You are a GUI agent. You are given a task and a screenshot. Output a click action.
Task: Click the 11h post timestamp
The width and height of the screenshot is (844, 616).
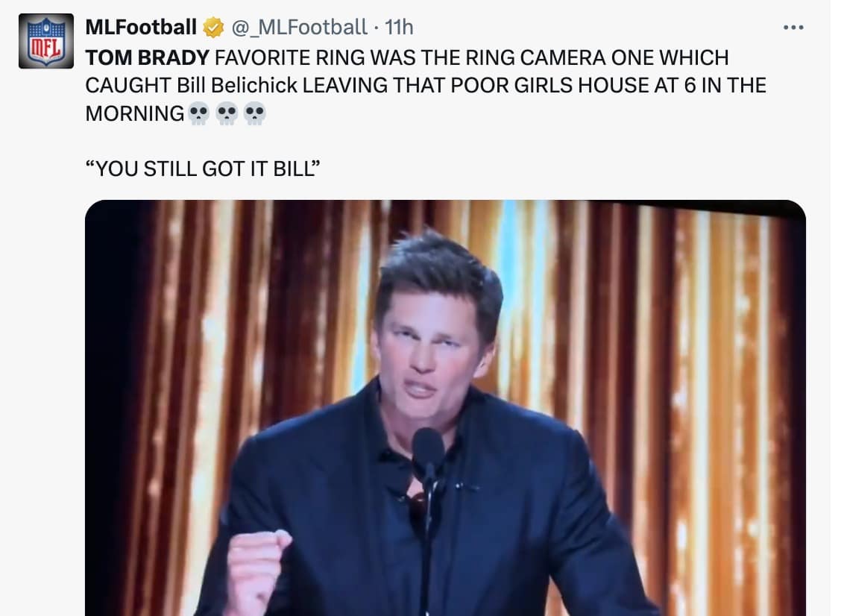click(399, 27)
